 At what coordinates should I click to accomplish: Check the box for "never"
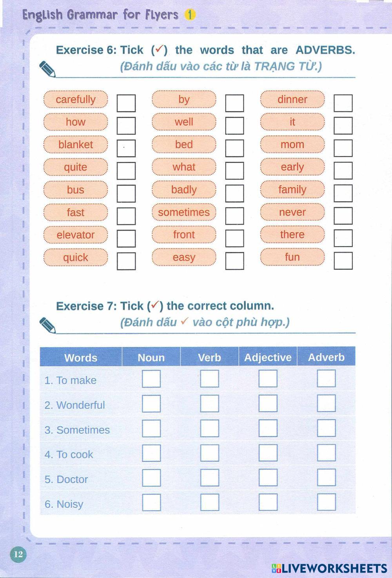343,216
